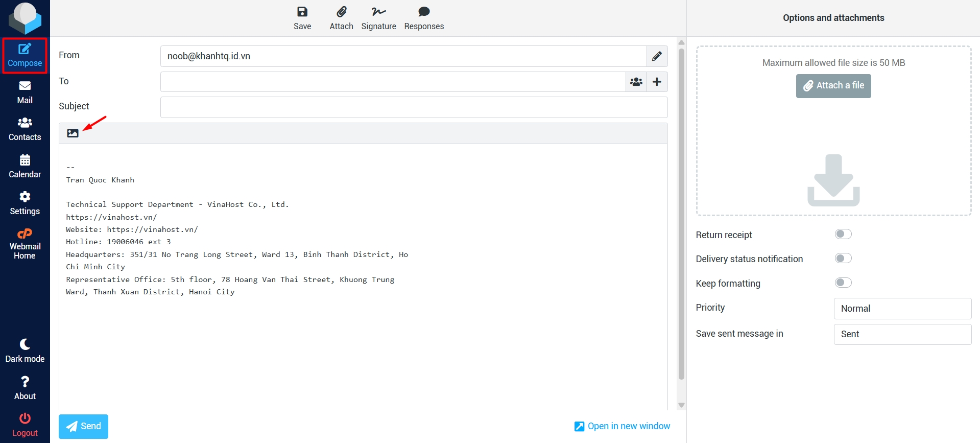Click the message body vertical scrollbar
This screenshot has height=443, width=980.
click(681, 215)
